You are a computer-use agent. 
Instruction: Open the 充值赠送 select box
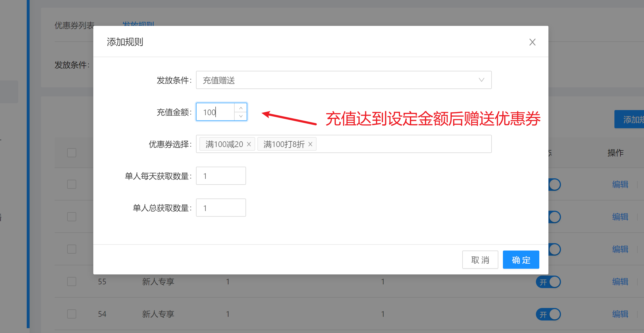tap(338, 80)
